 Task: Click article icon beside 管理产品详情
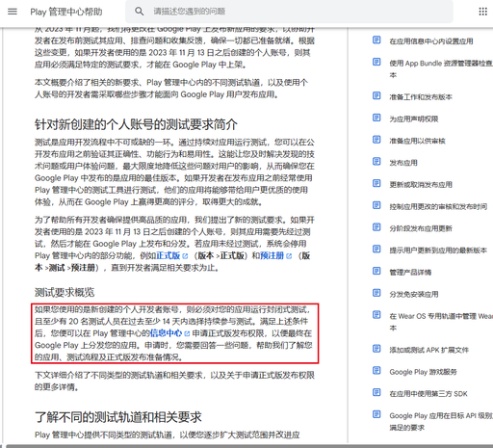click(x=376, y=271)
